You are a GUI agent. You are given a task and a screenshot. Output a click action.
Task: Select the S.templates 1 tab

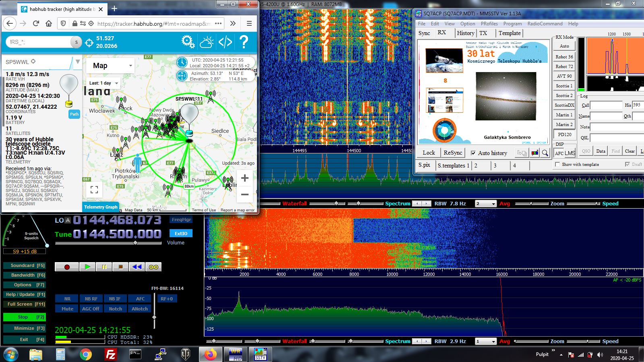[453, 165]
